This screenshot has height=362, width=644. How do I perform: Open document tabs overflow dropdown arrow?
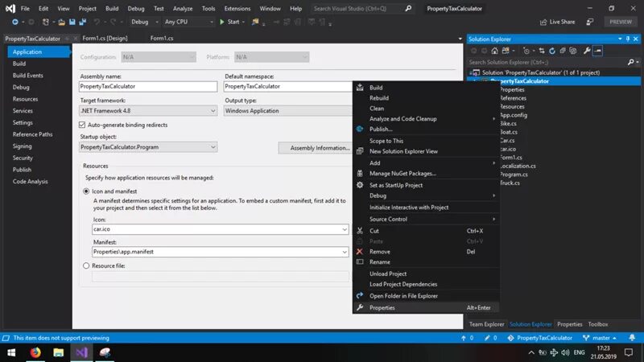click(460, 39)
